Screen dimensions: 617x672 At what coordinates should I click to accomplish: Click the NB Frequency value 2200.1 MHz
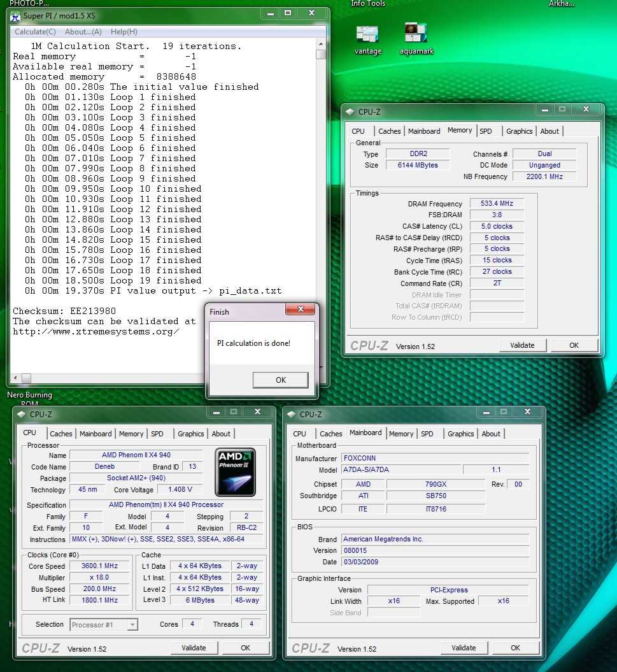pyautogui.click(x=544, y=176)
